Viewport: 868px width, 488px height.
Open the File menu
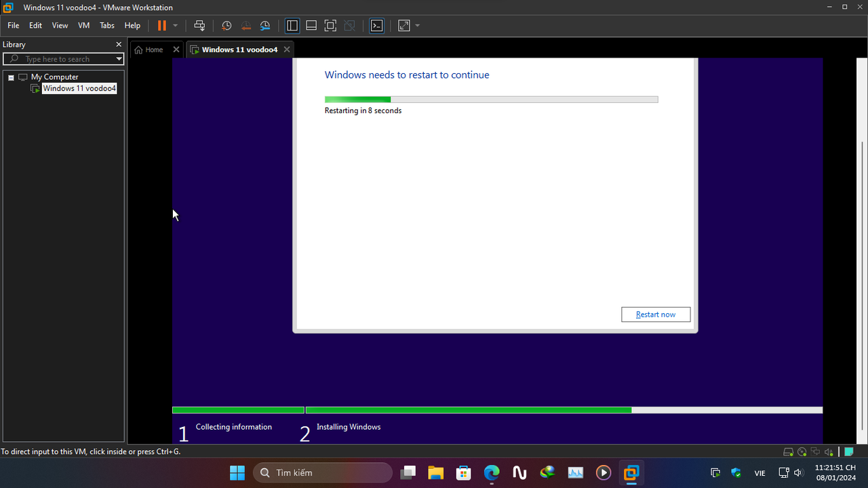[x=13, y=25]
